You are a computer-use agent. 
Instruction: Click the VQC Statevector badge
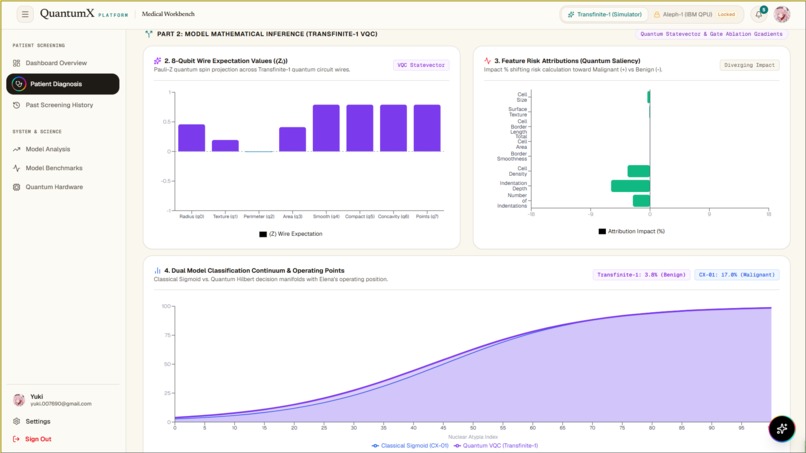tap(421, 65)
